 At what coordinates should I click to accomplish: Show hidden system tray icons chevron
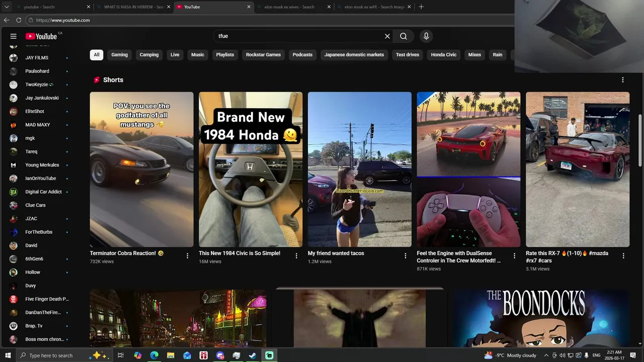(x=546, y=355)
